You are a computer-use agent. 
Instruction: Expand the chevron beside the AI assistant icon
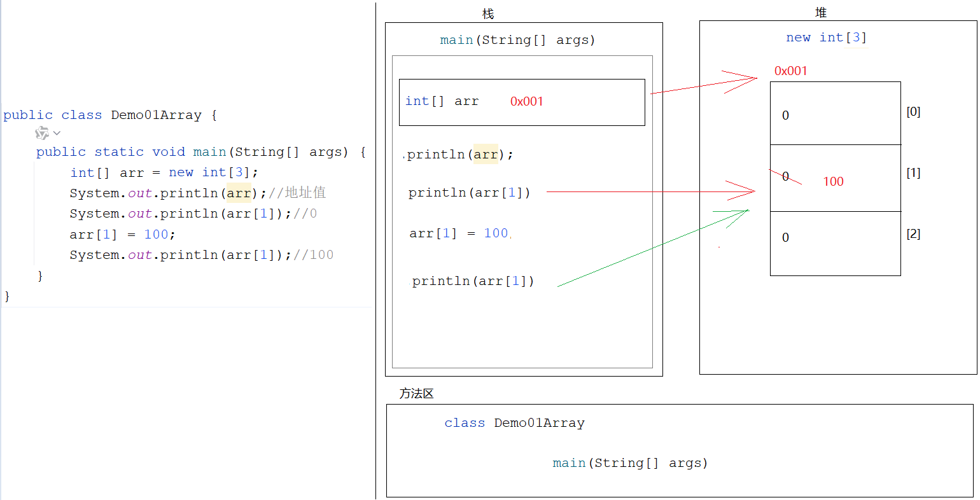pos(57,133)
